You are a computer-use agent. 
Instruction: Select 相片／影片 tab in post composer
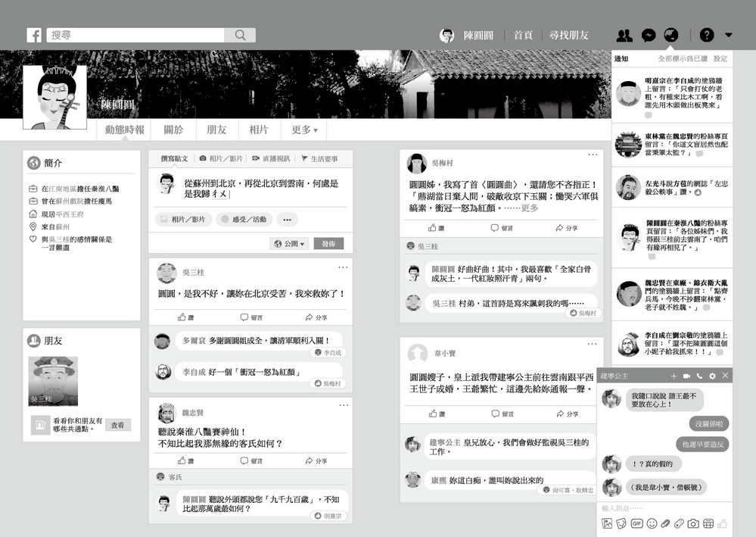pos(221,158)
